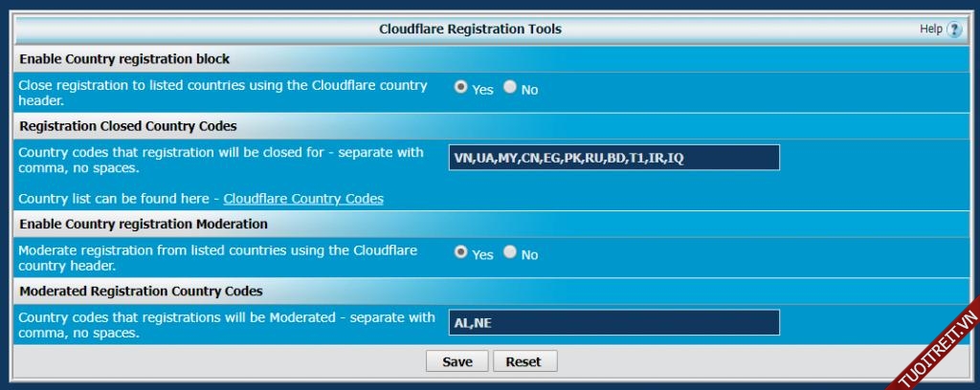Select the Moderated Registration Country Codes heading
This screenshot has height=390, width=980.
(141, 291)
